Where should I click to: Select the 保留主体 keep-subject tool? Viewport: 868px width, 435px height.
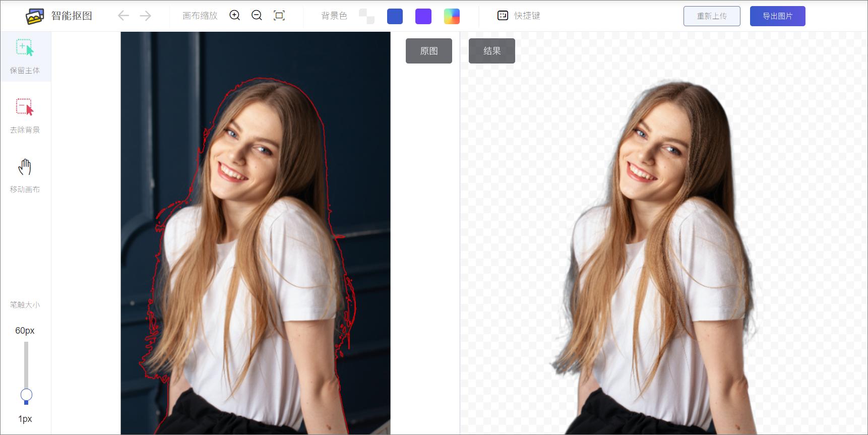(x=25, y=56)
